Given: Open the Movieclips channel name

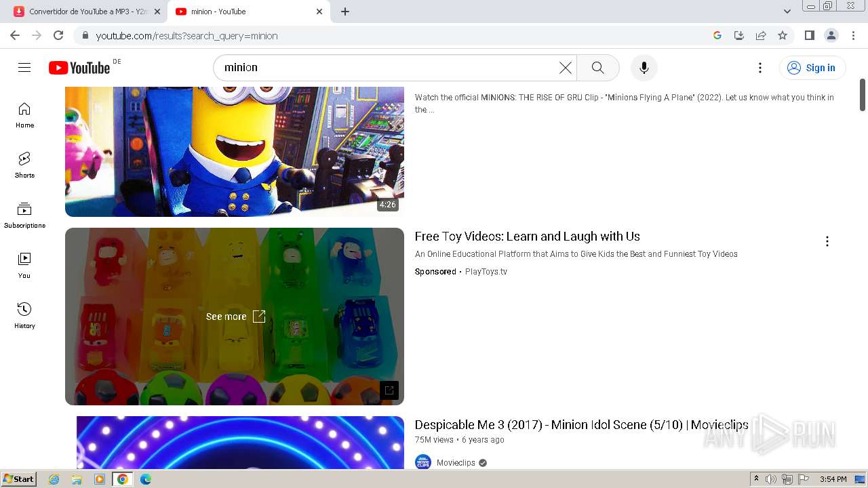Looking at the screenshot, I should (x=456, y=463).
